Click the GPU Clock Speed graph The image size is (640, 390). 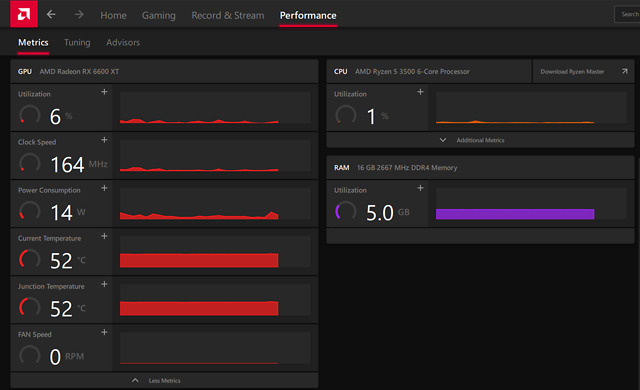(215, 156)
